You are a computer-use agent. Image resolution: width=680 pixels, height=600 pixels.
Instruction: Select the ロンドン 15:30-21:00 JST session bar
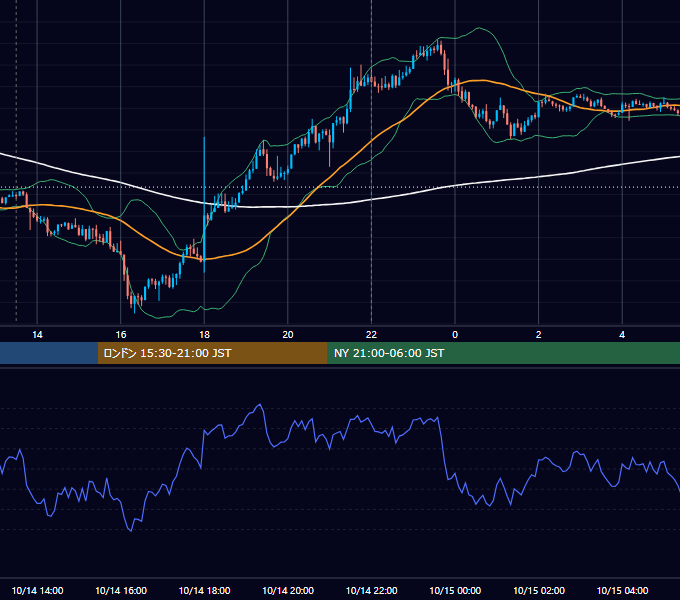[212, 353]
